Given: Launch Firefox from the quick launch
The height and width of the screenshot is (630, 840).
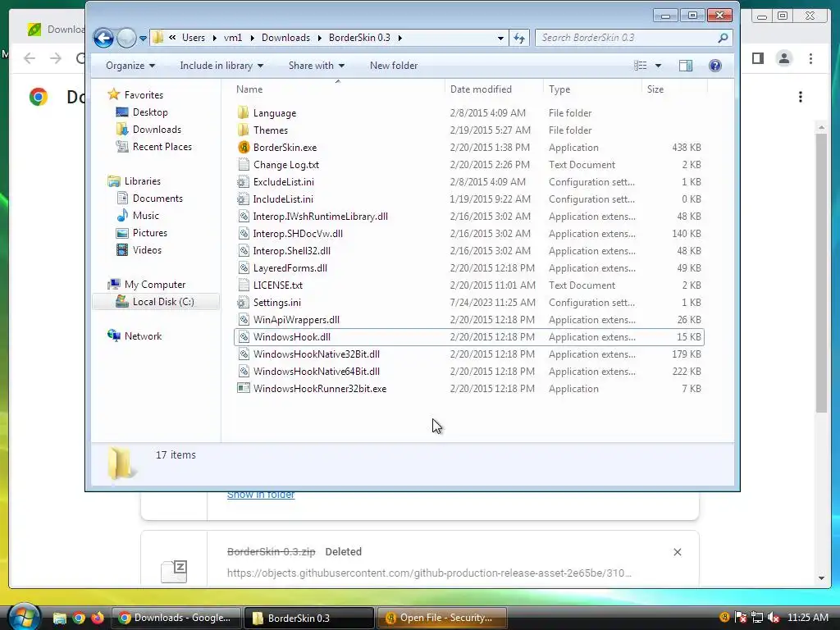Looking at the screenshot, I should point(97,618).
